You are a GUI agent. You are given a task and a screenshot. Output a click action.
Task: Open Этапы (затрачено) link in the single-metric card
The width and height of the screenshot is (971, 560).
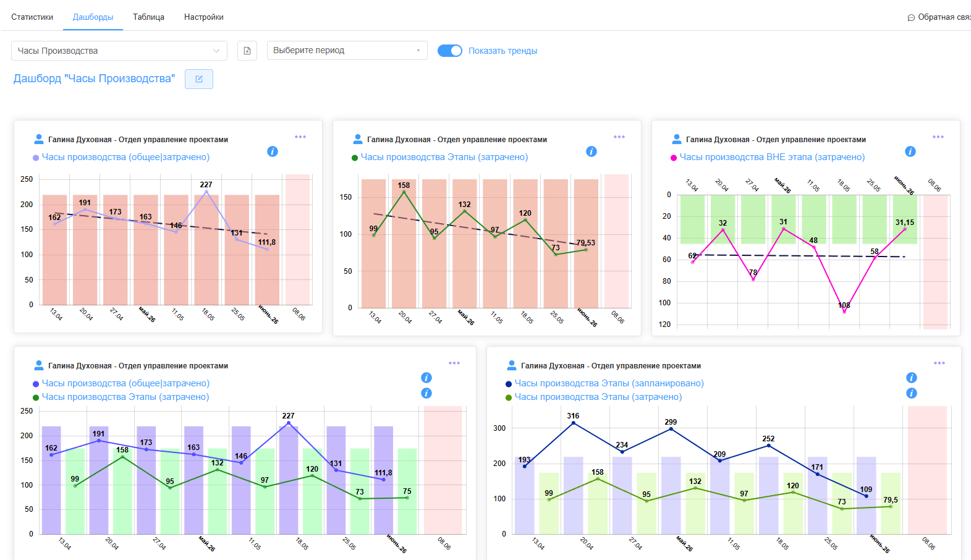[x=444, y=157]
